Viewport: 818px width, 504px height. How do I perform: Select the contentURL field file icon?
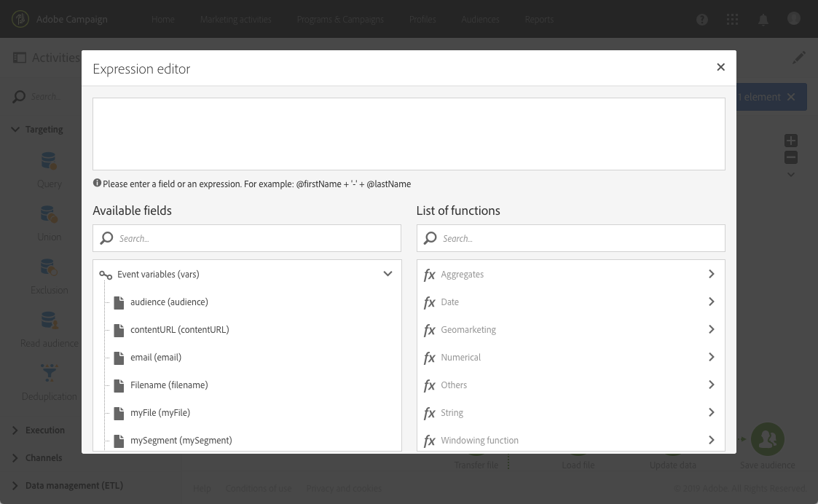[x=119, y=330]
